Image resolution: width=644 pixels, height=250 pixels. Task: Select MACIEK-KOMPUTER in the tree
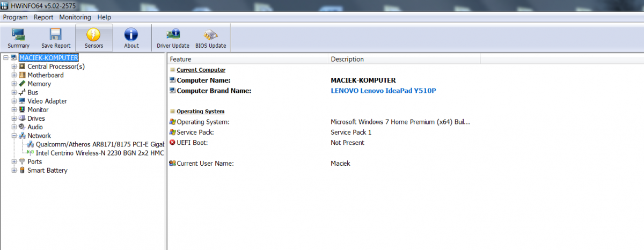(x=49, y=57)
